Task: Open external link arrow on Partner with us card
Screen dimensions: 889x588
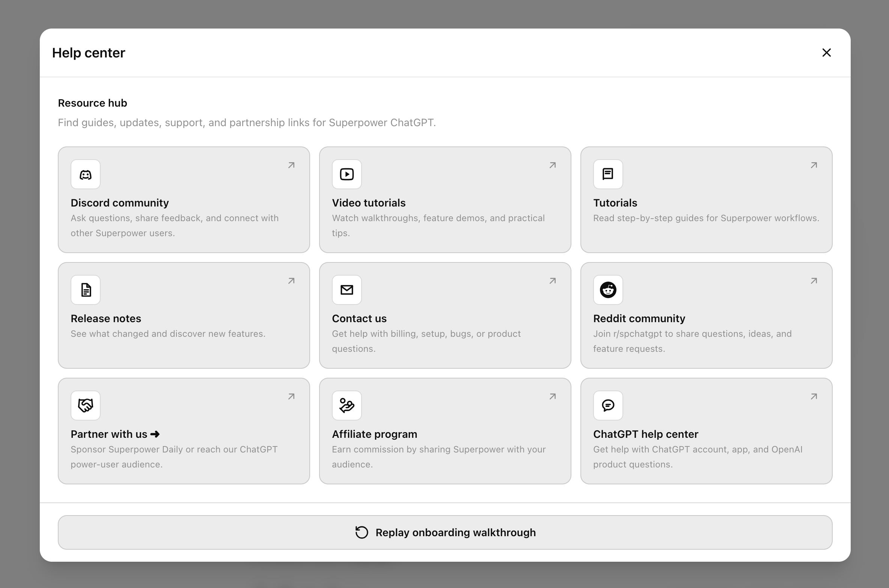Action: click(x=291, y=397)
